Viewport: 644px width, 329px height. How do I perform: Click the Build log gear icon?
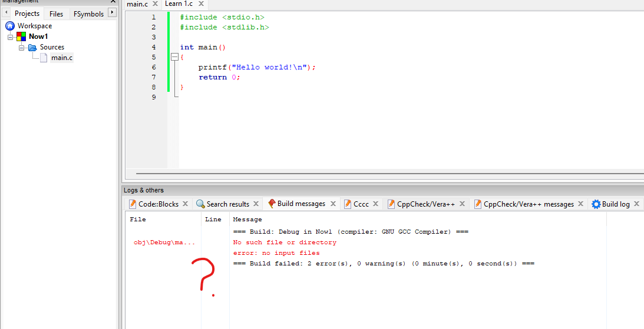[596, 204]
